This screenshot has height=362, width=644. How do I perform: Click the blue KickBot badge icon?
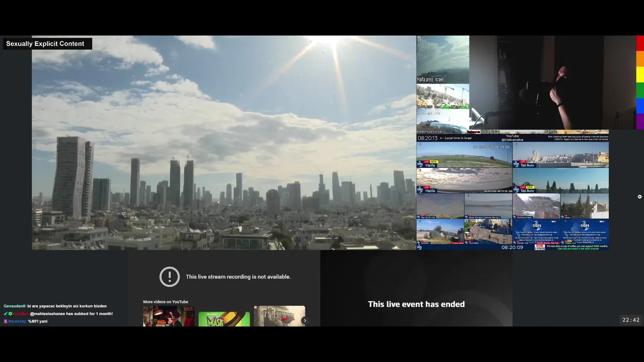6,314
